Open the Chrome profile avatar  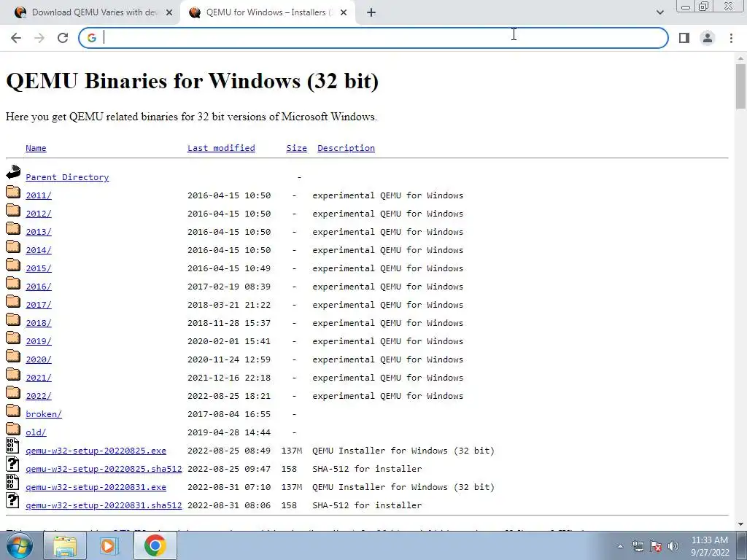pos(708,38)
